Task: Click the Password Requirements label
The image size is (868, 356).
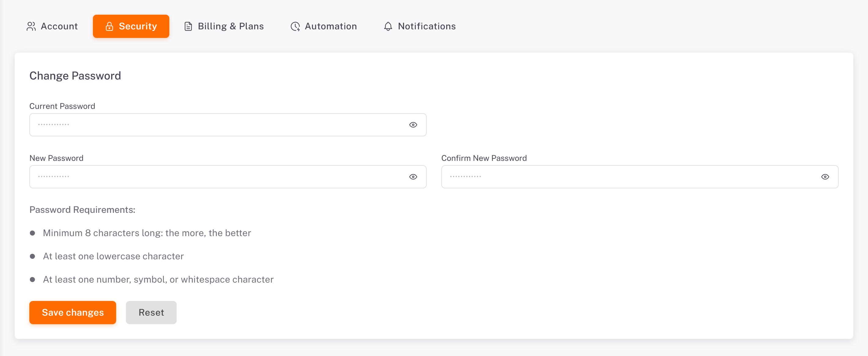Action: pyautogui.click(x=82, y=210)
